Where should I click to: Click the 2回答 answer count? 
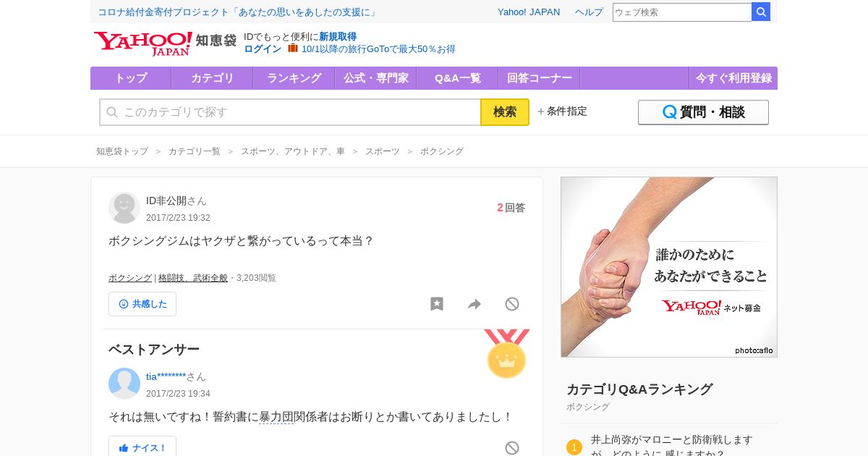click(511, 208)
